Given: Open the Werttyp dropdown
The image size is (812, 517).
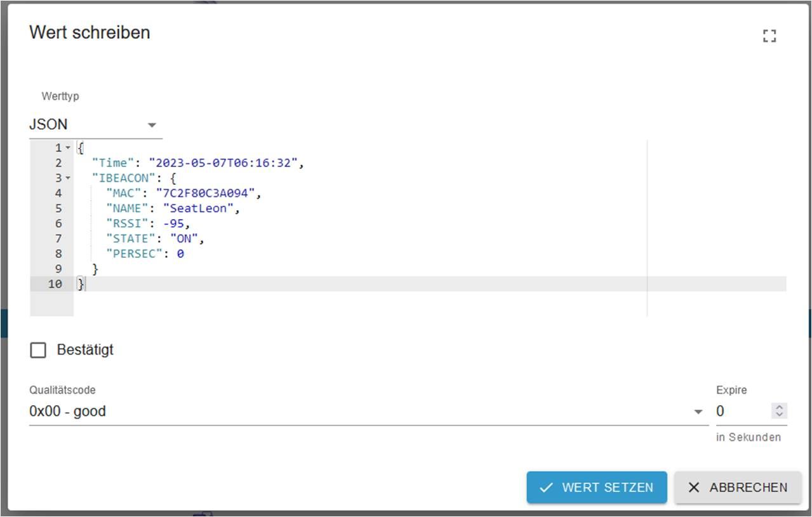Looking at the screenshot, I should [x=89, y=124].
